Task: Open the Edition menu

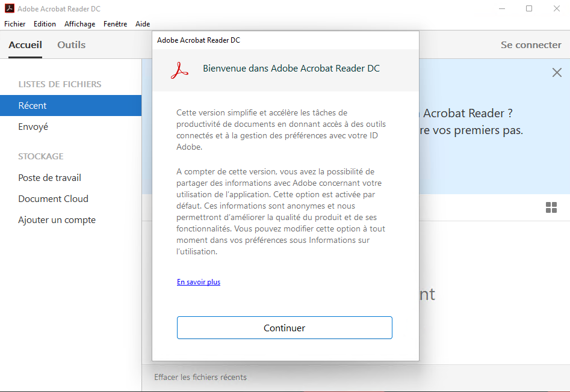Action: coord(45,24)
